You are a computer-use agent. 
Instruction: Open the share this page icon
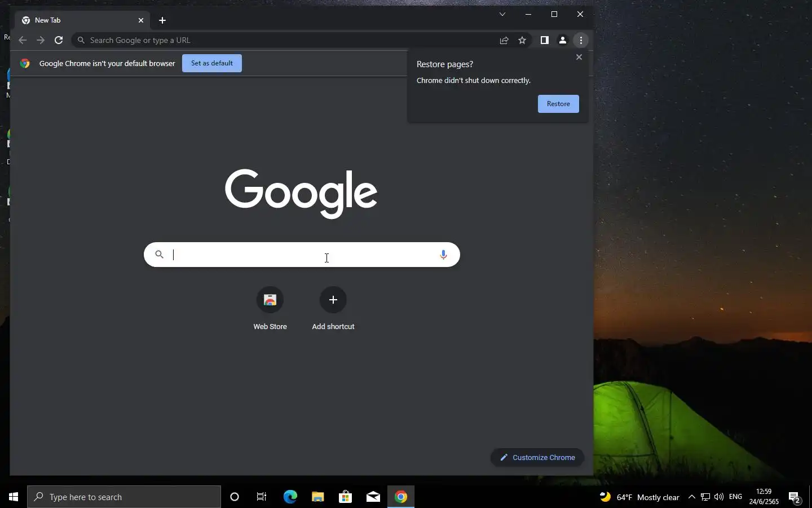tap(504, 40)
